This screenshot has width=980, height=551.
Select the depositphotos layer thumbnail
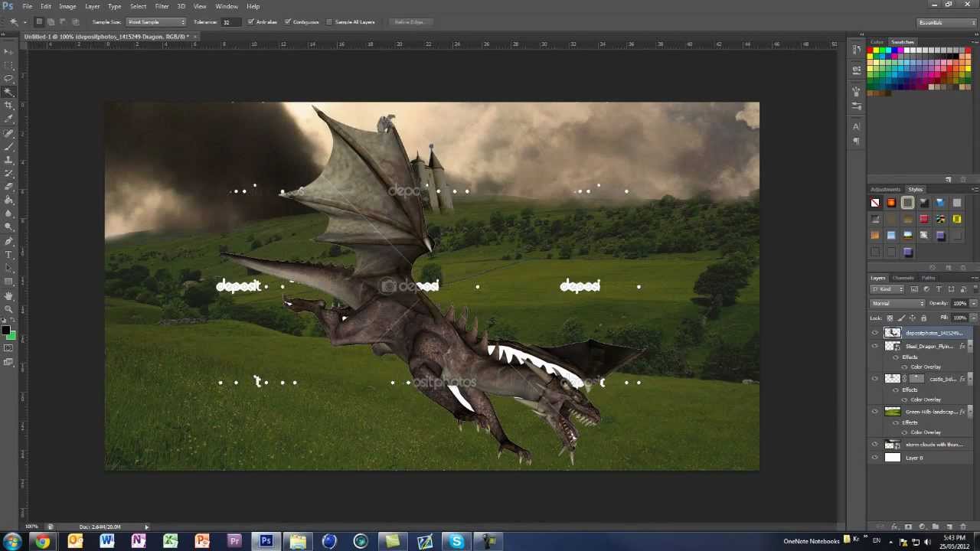893,333
